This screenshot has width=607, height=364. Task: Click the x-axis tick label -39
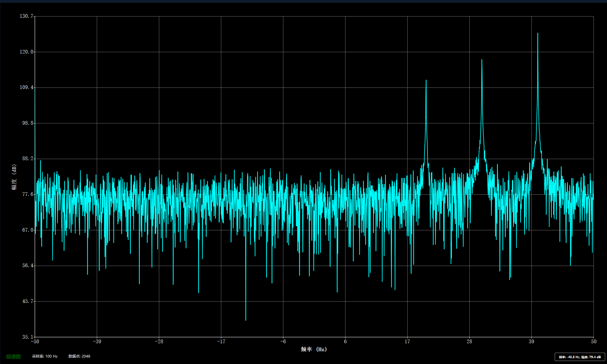(x=97, y=342)
